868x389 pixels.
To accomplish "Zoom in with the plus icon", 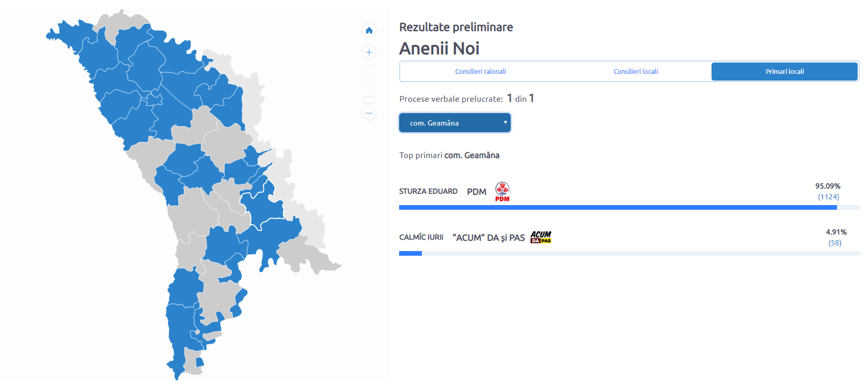I will (369, 52).
